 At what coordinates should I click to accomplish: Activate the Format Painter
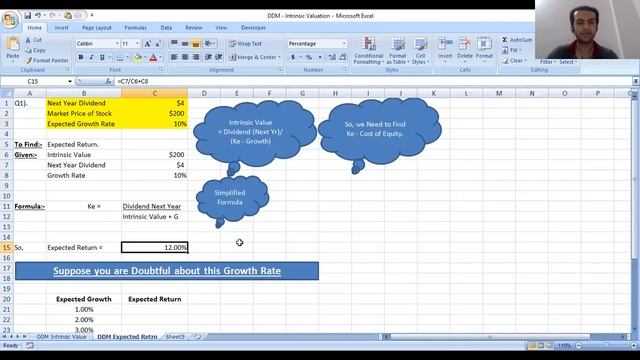[x=47, y=60]
